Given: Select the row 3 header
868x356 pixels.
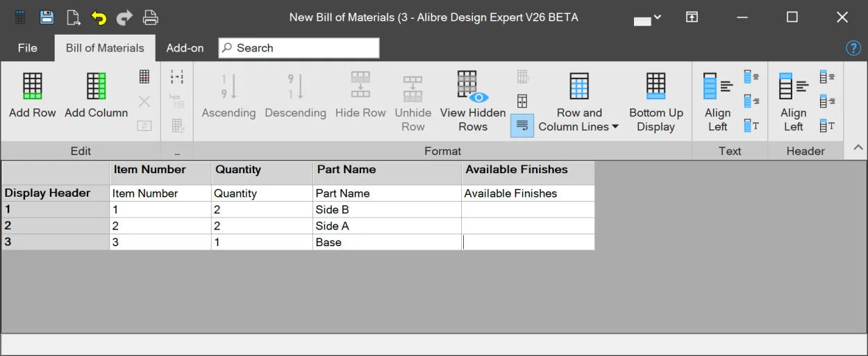Looking at the screenshot, I should coord(56,242).
